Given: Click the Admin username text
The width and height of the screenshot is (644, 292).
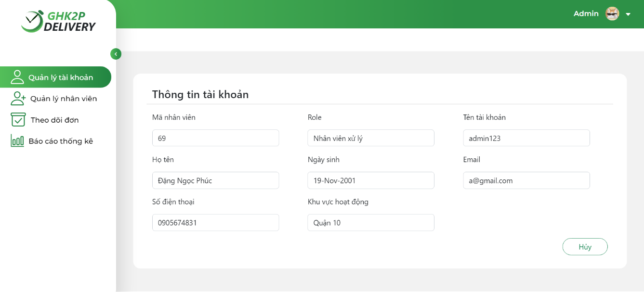Looking at the screenshot, I should (x=586, y=13).
